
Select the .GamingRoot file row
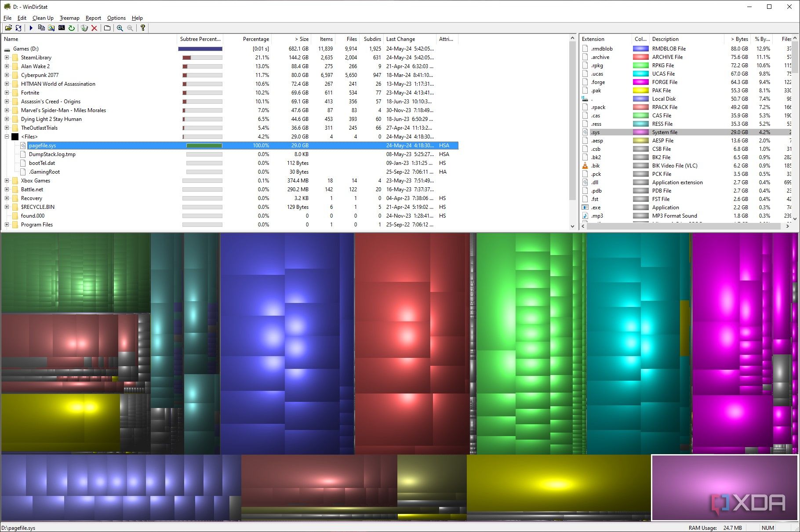tap(230, 172)
